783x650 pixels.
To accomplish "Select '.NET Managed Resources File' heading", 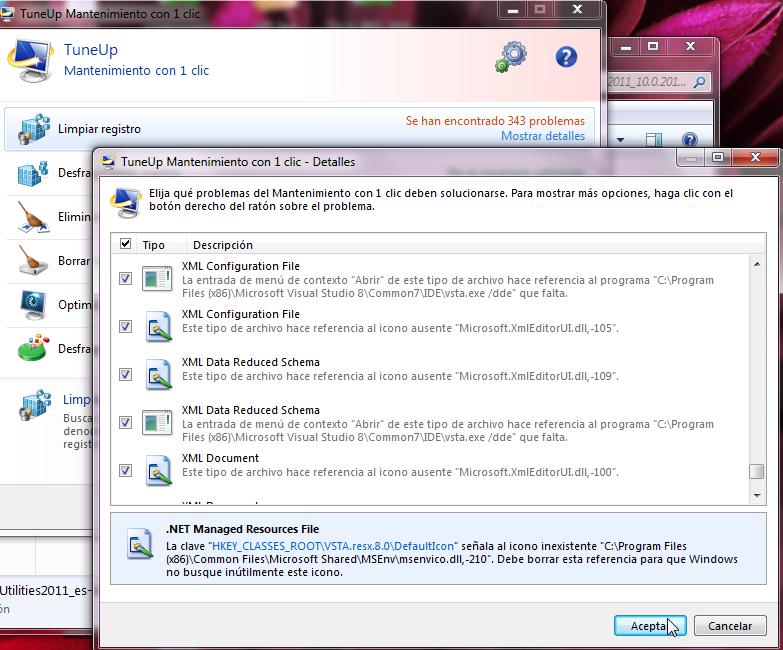I will point(242,529).
